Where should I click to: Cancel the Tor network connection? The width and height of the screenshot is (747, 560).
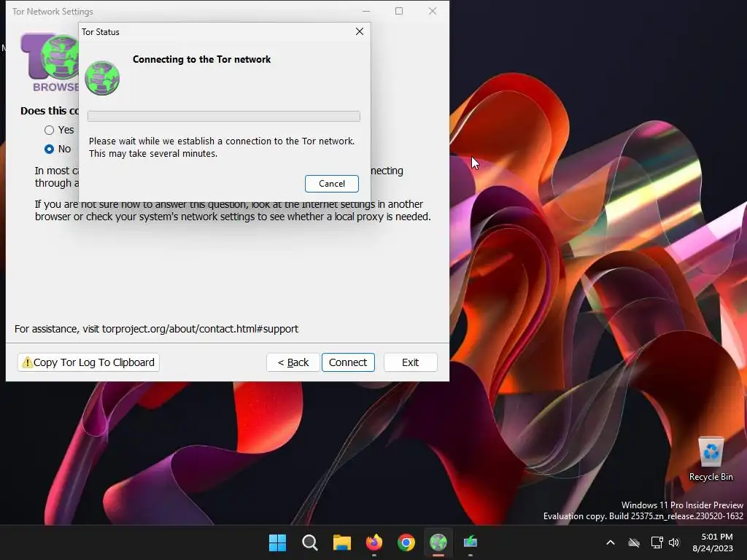click(x=332, y=184)
